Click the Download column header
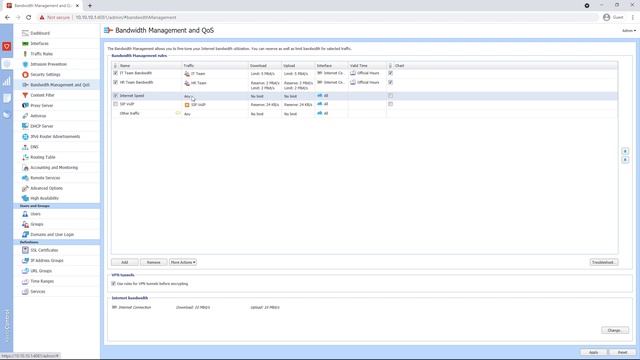The image size is (640, 360). tap(265, 66)
